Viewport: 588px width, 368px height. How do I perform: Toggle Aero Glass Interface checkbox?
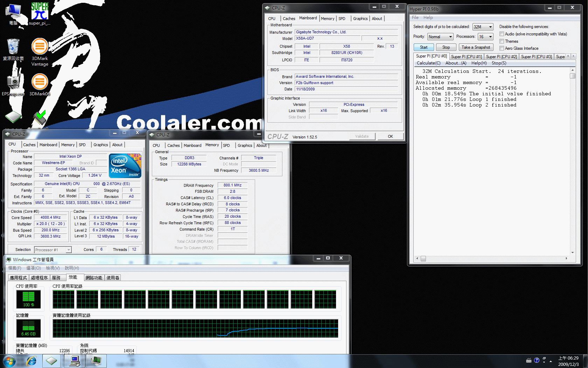point(502,48)
